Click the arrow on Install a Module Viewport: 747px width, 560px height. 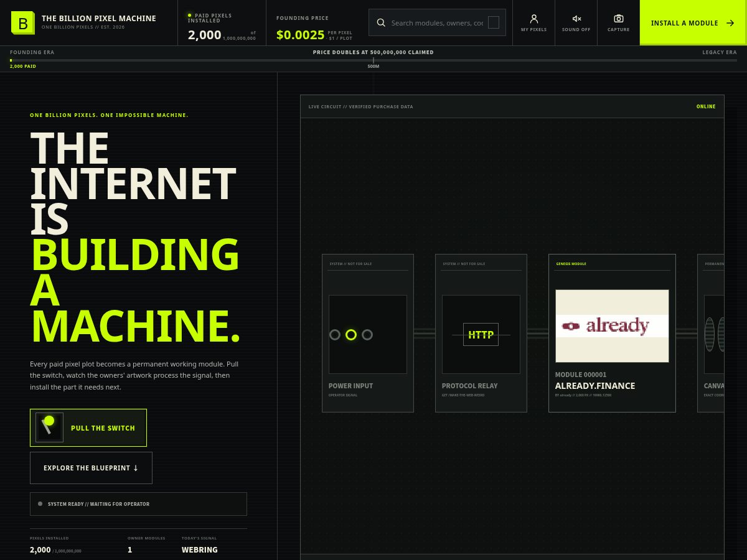(730, 23)
